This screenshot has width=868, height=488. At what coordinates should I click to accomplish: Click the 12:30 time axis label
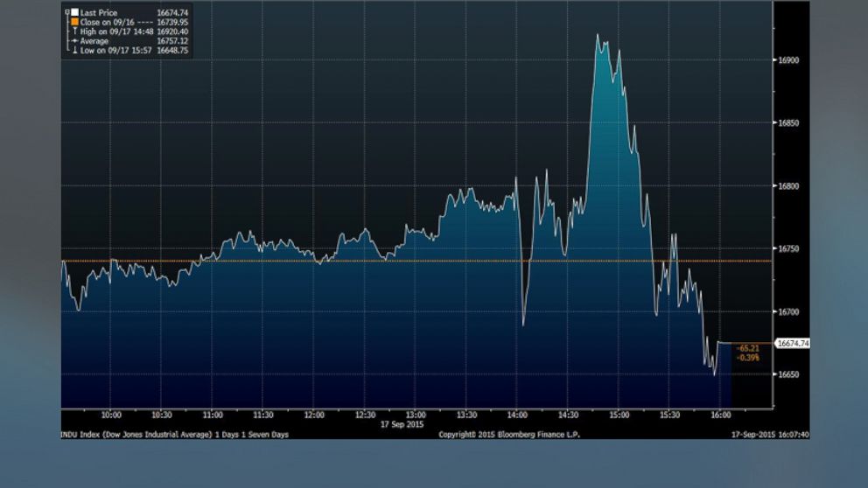(x=366, y=415)
